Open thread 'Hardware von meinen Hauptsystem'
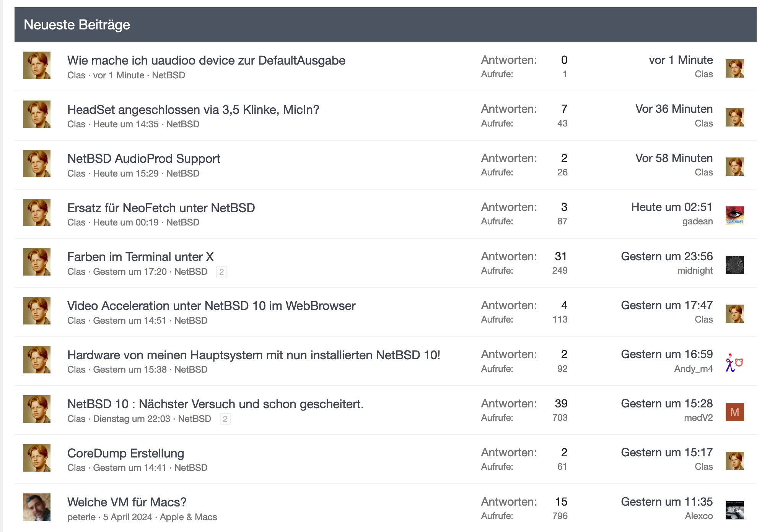The width and height of the screenshot is (762, 532). point(254,355)
